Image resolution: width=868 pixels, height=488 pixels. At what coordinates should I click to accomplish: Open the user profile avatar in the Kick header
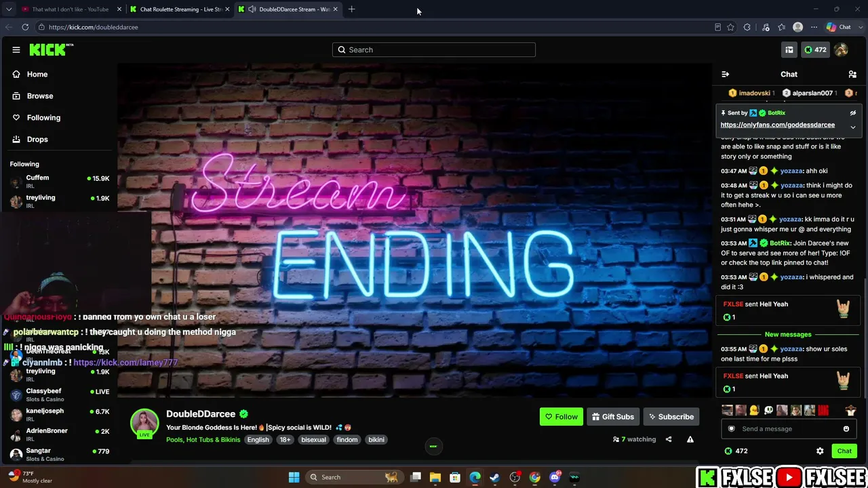tap(841, 49)
